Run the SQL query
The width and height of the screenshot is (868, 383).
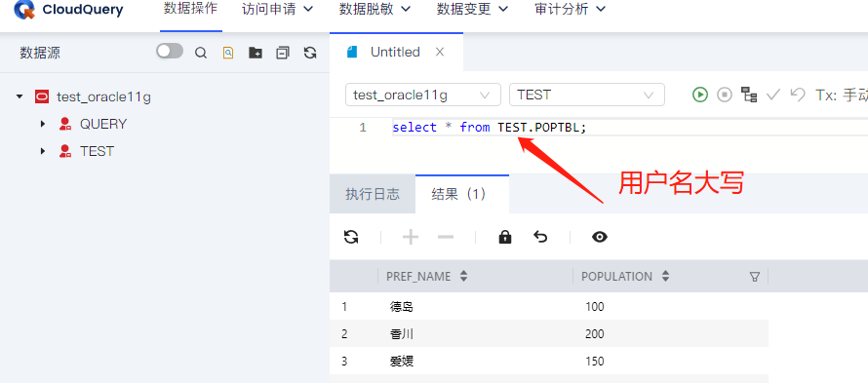(x=700, y=95)
